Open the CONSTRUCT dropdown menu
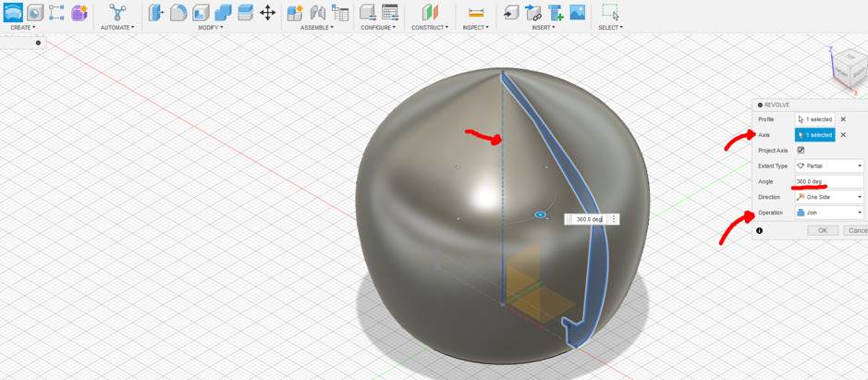 pos(429,27)
